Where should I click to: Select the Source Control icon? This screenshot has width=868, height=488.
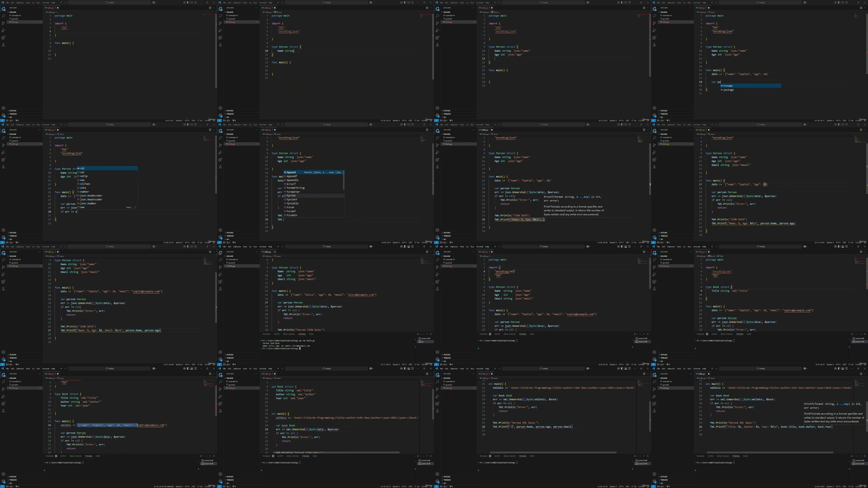[x=3, y=23]
